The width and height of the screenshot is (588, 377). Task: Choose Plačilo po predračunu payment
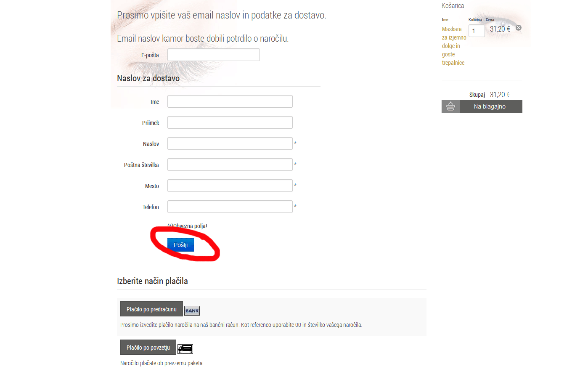(x=151, y=309)
